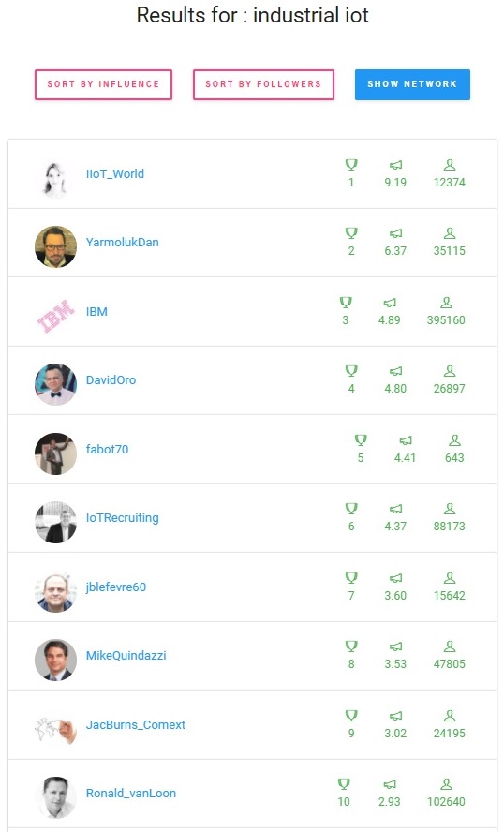Click the followers icon for JacBurns_Comext
The image size is (504, 832).
[x=450, y=715]
